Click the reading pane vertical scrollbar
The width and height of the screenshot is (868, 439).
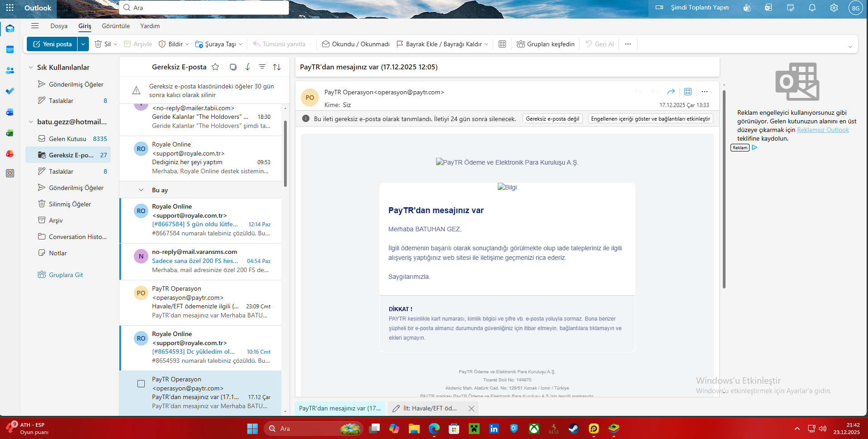[x=724, y=189]
